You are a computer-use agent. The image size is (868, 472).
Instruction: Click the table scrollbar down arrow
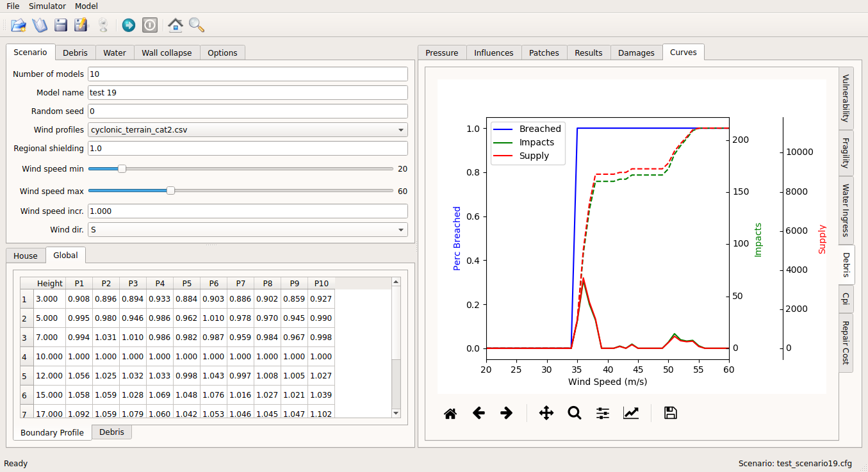coord(396,413)
